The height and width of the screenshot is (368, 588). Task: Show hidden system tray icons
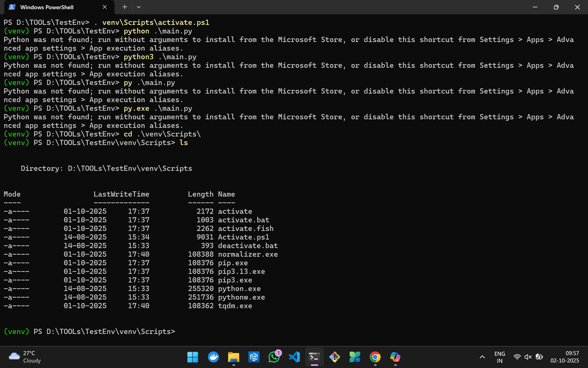pos(482,357)
